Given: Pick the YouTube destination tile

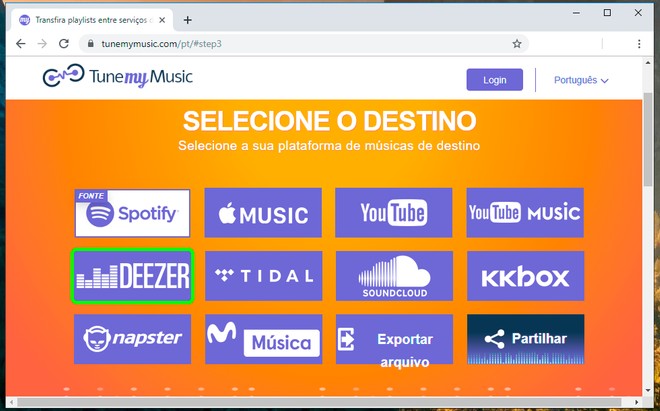Looking at the screenshot, I should coord(394,213).
